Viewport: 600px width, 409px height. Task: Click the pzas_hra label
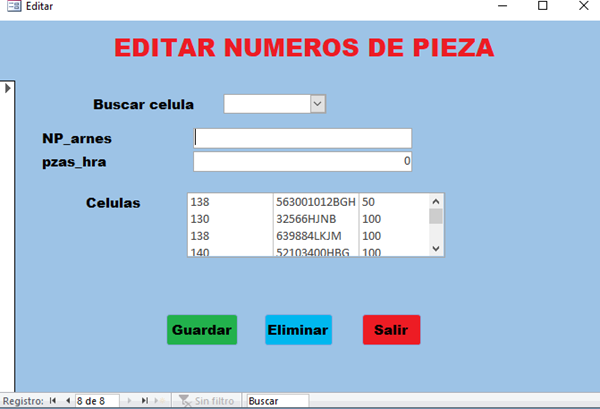pos(74,162)
